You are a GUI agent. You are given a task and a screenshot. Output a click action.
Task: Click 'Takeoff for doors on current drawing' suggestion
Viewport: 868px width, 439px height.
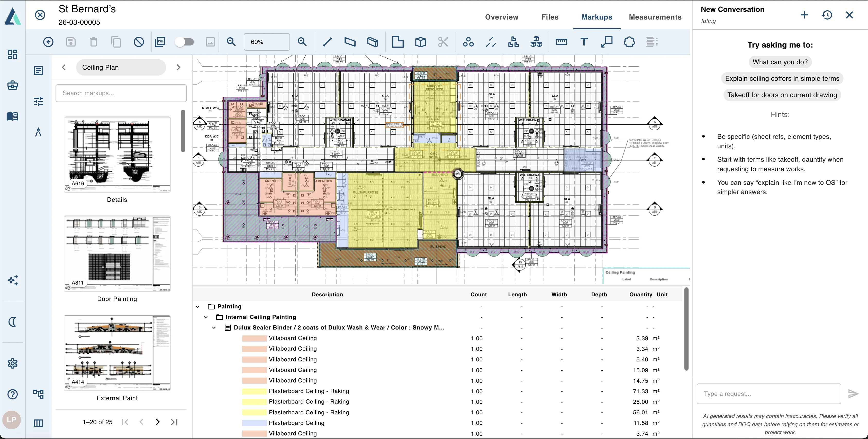coord(782,95)
